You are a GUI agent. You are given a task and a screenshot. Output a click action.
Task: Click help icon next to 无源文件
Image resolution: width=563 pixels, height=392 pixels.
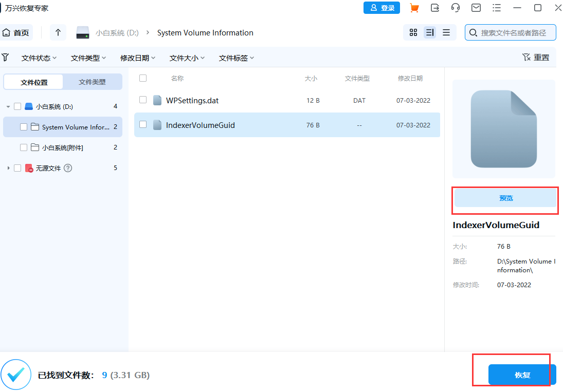pyautogui.click(x=68, y=168)
